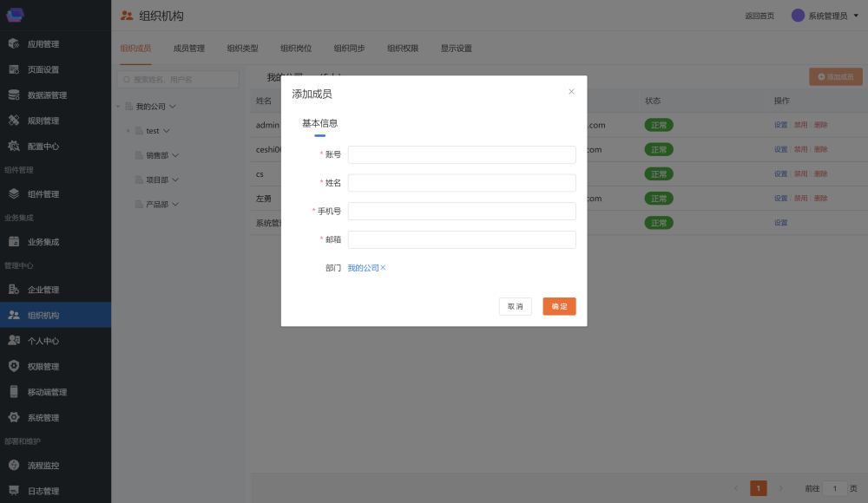Click the 配置中心 gear icon
The height and width of the screenshot is (503, 868).
click(x=14, y=147)
